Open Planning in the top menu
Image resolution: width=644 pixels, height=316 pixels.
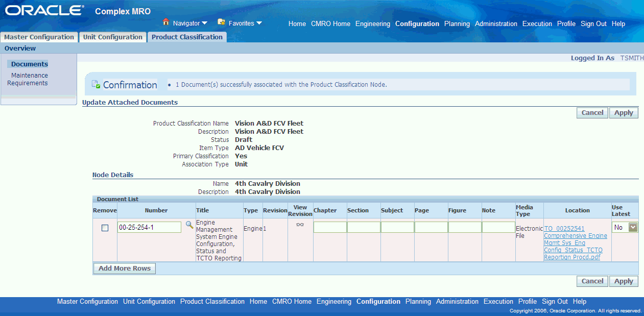457,24
